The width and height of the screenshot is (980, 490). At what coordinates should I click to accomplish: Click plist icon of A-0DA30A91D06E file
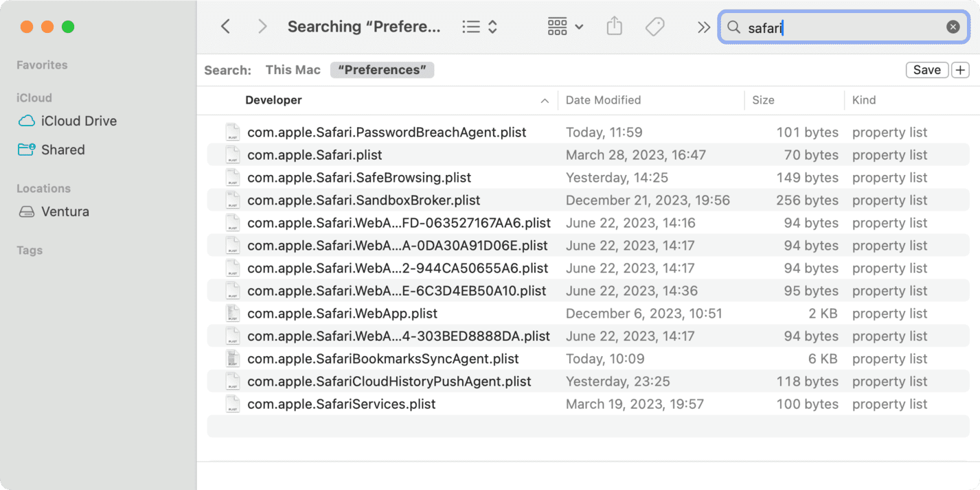[233, 246]
